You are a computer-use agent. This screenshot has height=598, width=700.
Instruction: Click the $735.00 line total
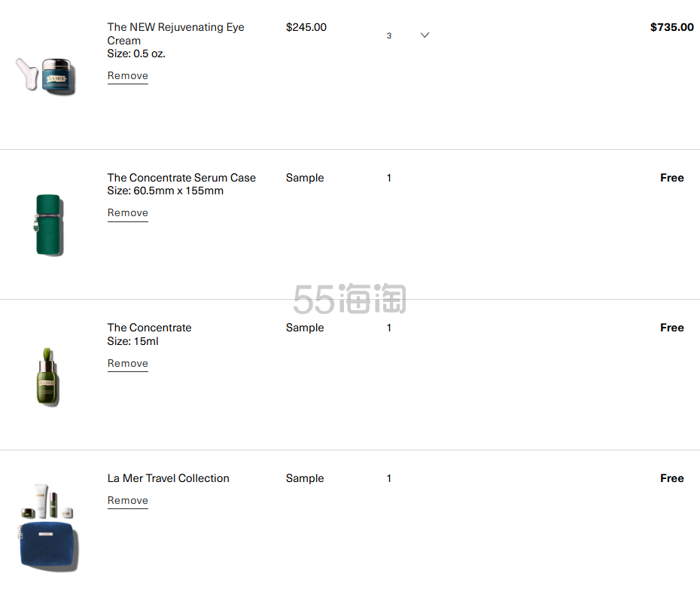point(672,27)
